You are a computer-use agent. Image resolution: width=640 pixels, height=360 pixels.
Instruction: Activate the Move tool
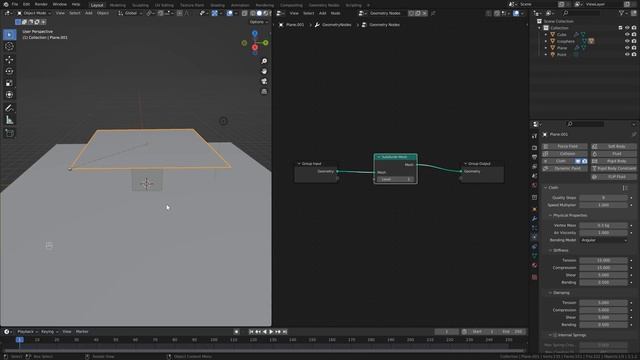pyautogui.click(x=9, y=60)
